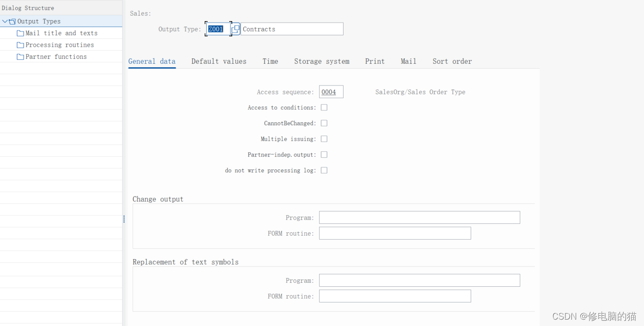644x326 pixels.
Task: Switch to the Mail tab
Action: 408,61
